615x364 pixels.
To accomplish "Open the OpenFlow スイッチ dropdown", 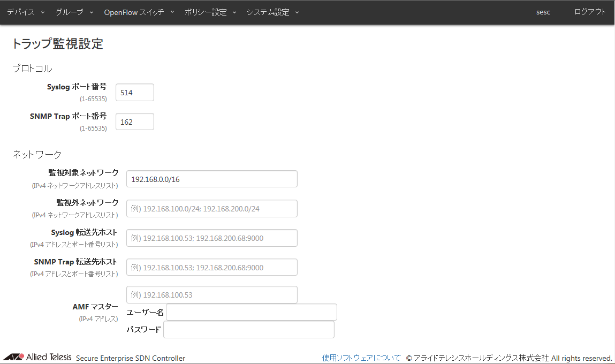I will pyautogui.click(x=139, y=12).
